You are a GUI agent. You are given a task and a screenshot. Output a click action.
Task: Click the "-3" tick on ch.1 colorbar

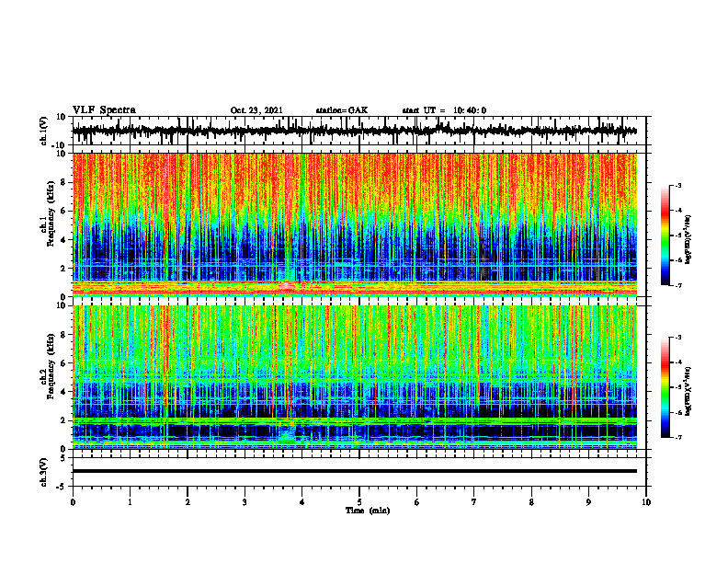click(x=678, y=186)
